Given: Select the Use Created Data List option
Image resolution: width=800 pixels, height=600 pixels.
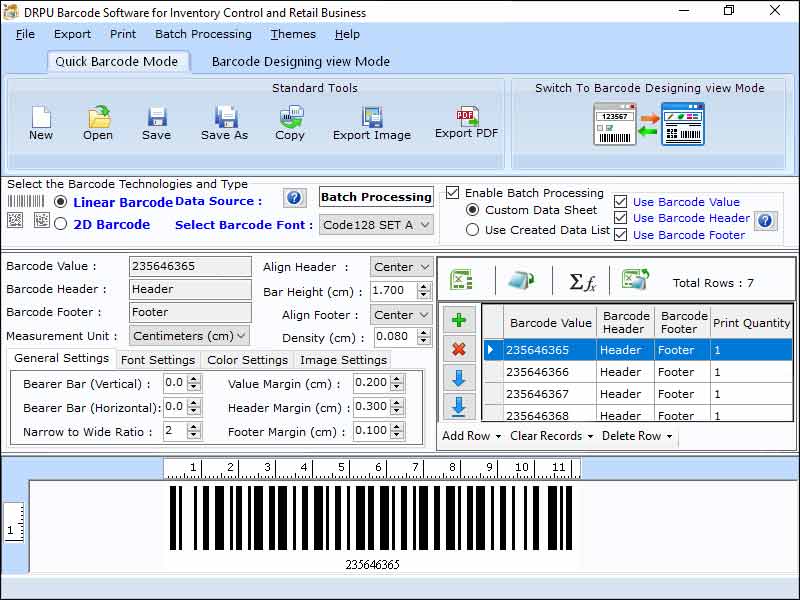Looking at the screenshot, I should point(470,229).
